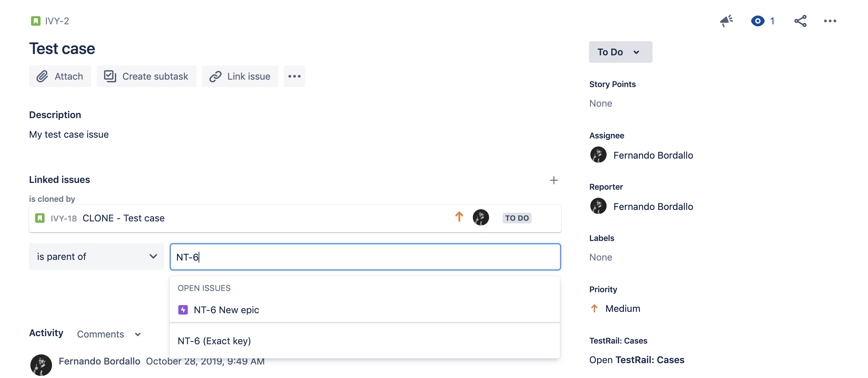This screenshot has height=378, width=868.
Task: Click the feedback megaphone icon
Action: tap(726, 21)
